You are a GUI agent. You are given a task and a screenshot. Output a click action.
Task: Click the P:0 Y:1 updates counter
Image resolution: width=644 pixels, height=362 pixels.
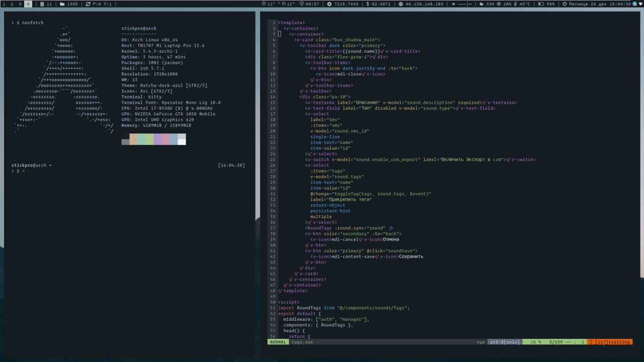click(102, 4)
